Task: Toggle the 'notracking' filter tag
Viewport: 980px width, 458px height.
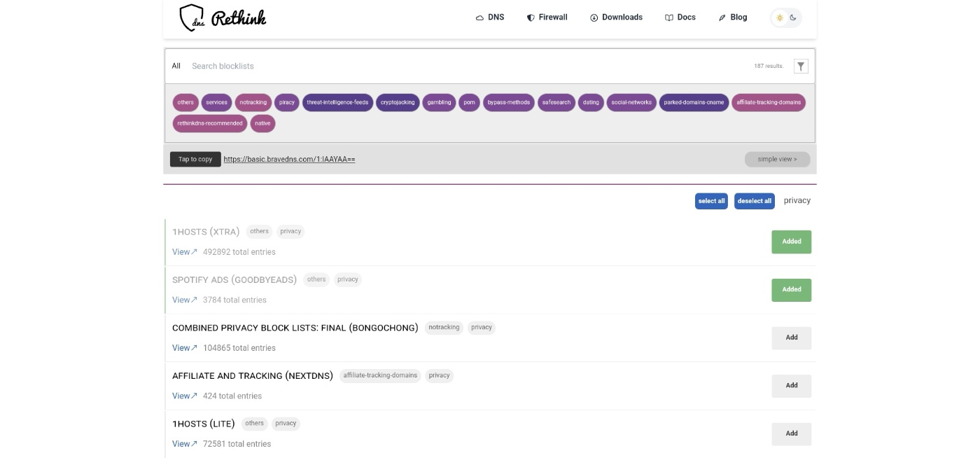Action: pyautogui.click(x=253, y=102)
